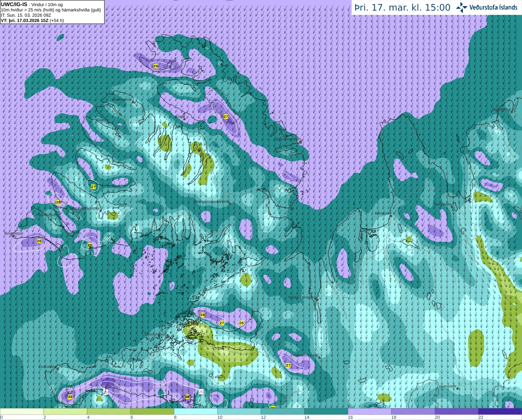Viewport: 522px width, 420px height.
Task: Pick the light cyan 8–10 m/s legend swatch
Action: pyautogui.click(x=196, y=411)
